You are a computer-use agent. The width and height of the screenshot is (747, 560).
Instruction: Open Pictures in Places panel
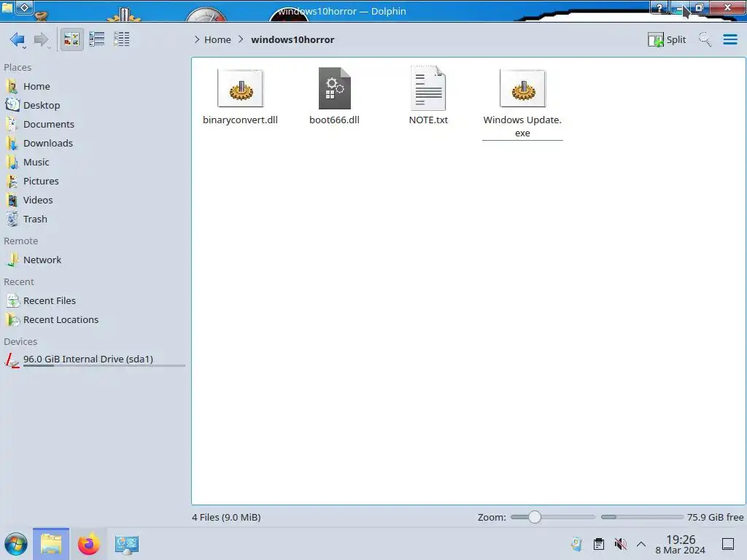point(94,182)
